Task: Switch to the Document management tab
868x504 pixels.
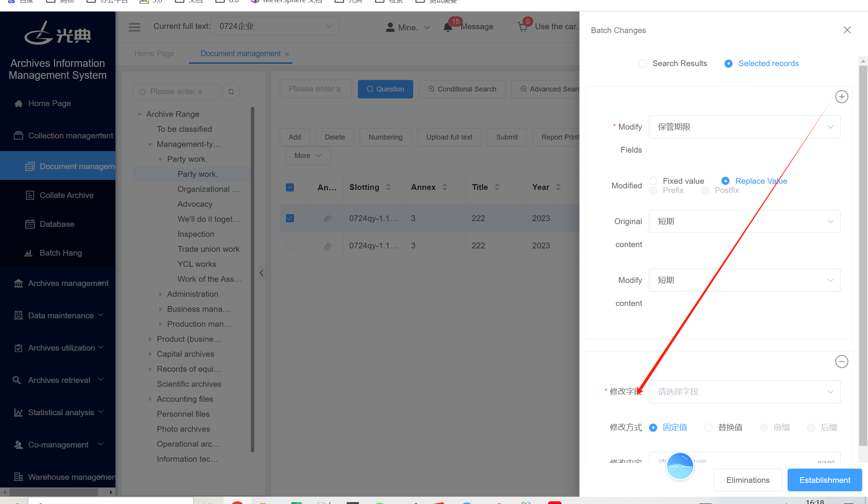Action: [x=240, y=53]
